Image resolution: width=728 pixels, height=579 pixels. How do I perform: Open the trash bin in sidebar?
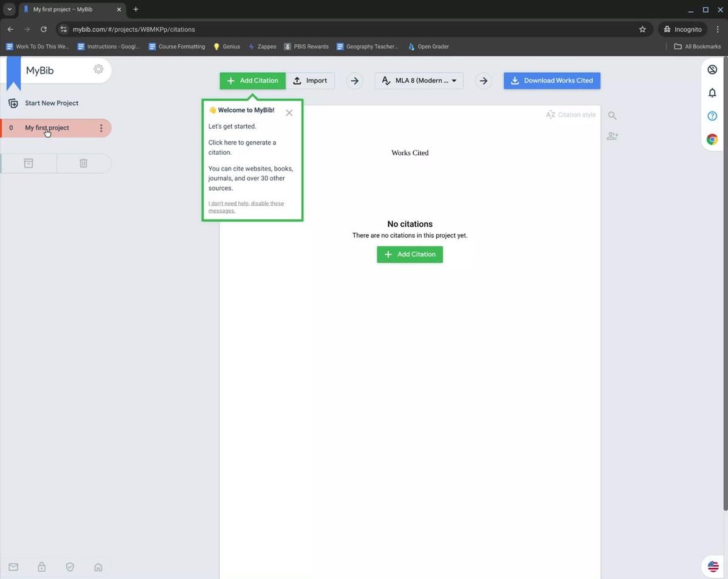[x=84, y=163]
